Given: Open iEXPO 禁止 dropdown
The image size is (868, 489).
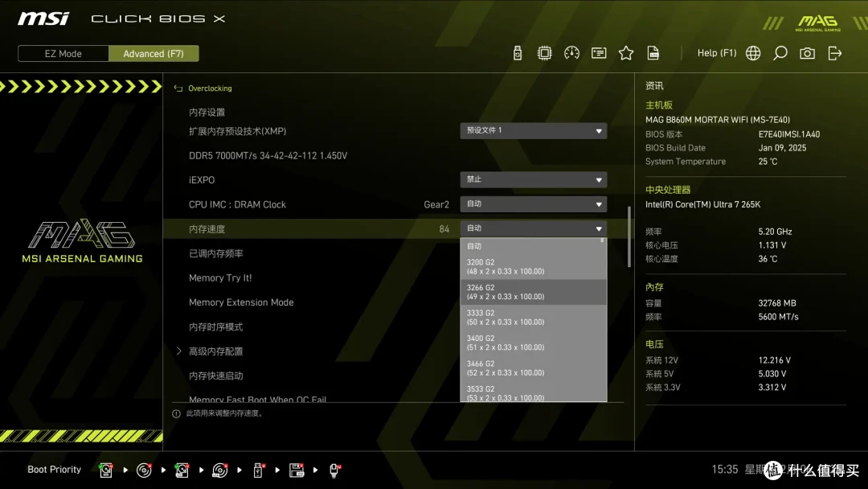Looking at the screenshot, I should coord(533,179).
